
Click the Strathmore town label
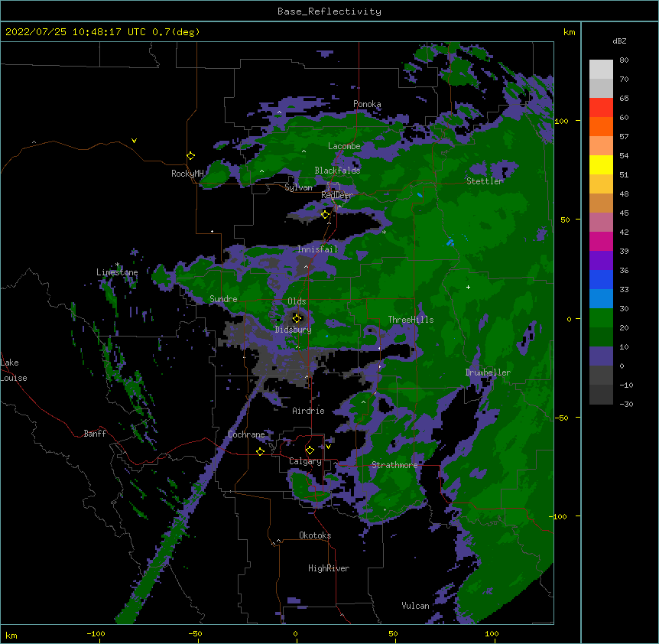(x=394, y=465)
